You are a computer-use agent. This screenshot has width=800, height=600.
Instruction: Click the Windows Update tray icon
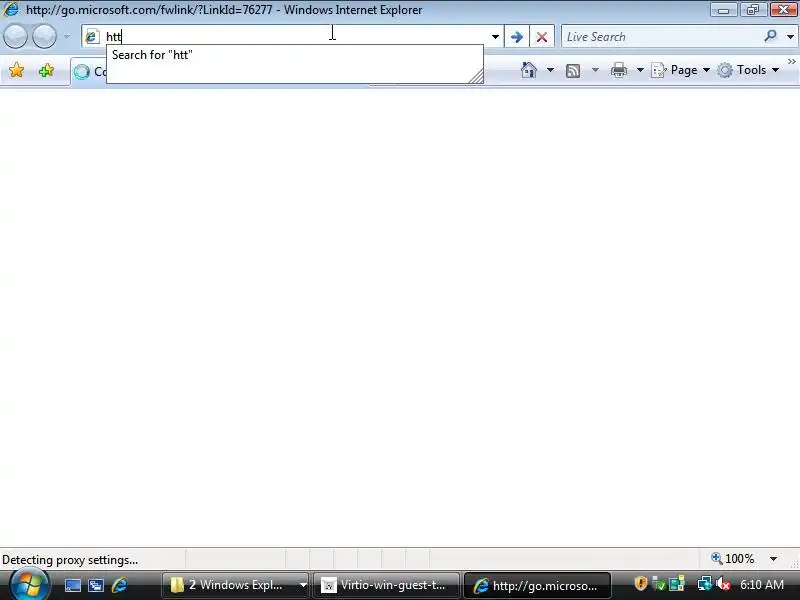pos(677,584)
